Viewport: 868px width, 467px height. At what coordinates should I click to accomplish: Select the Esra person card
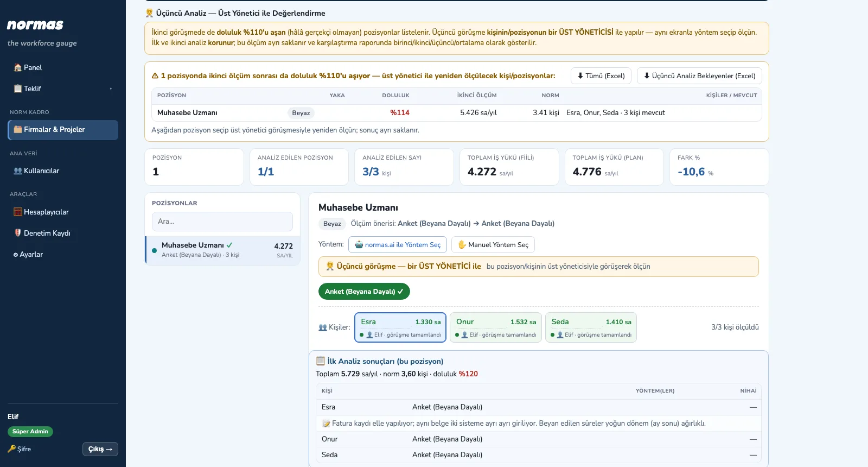click(x=400, y=327)
